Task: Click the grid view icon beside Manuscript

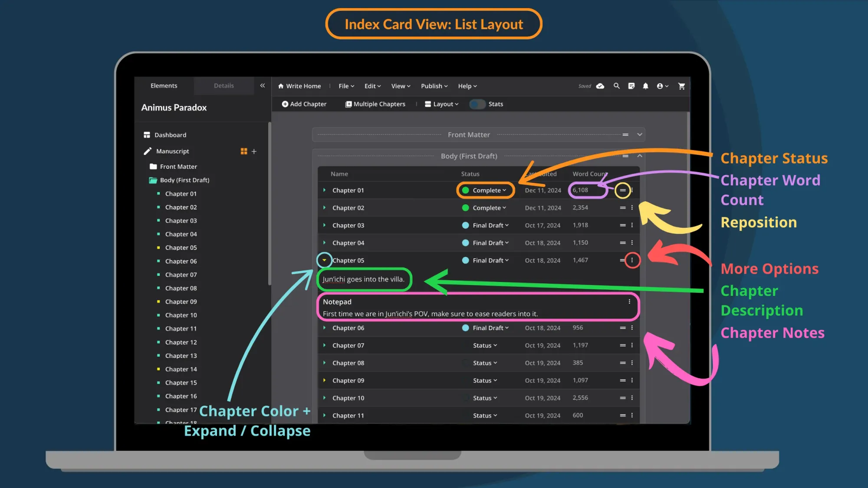Action: [x=244, y=151]
